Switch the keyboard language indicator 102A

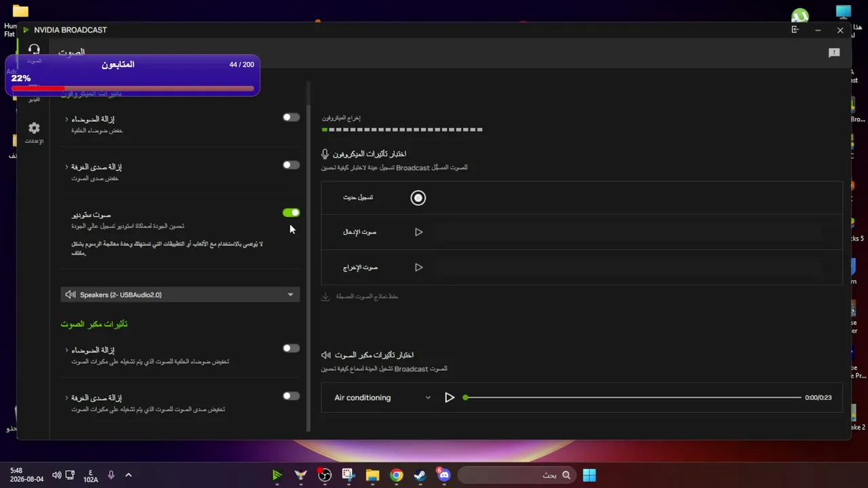(x=90, y=475)
